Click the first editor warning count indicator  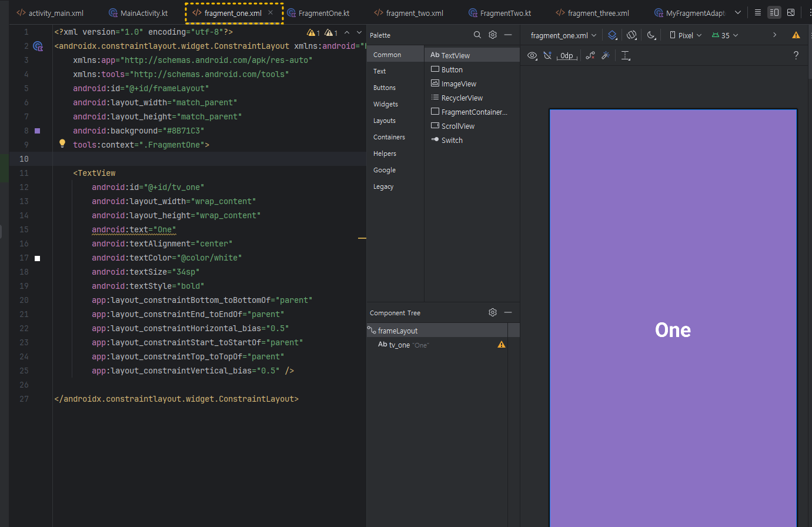(313, 32)
